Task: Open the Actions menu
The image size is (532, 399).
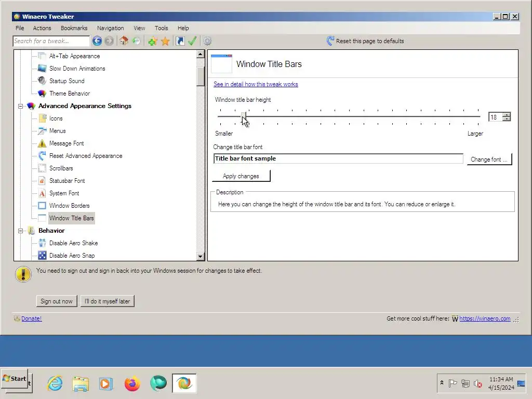Action: click(42, 28)
